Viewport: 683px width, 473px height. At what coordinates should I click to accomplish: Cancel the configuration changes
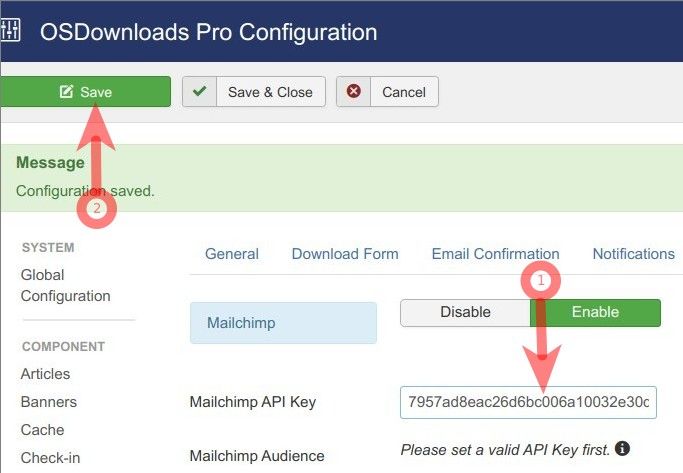coord(387,92)
